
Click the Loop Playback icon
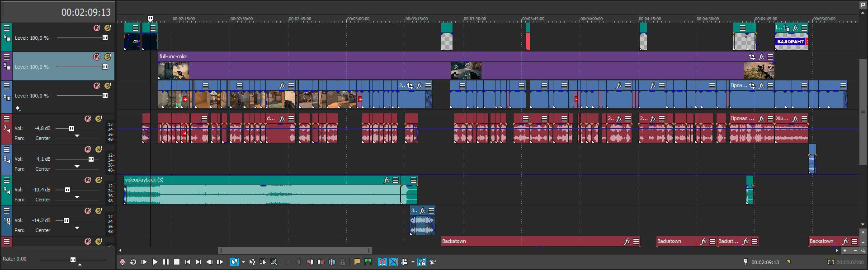[133, 262]
